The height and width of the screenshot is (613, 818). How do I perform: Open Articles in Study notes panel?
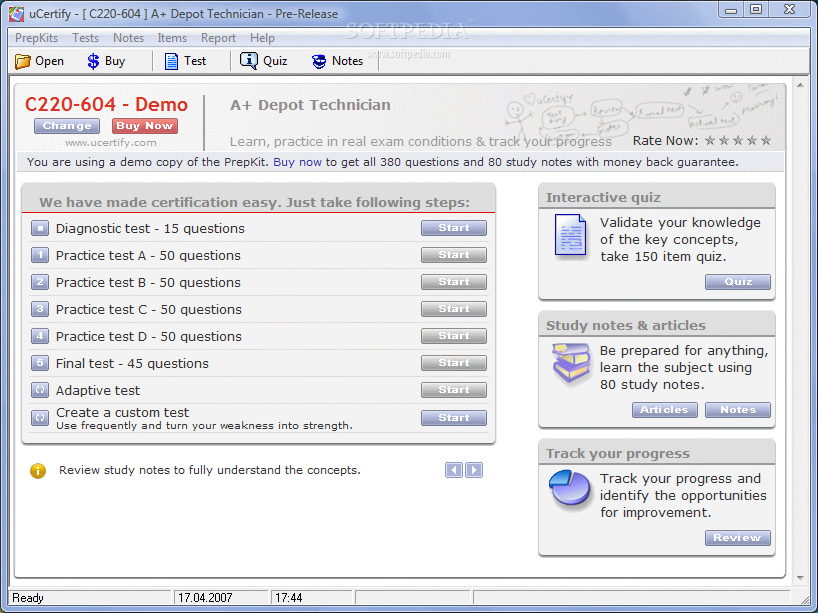[x=665, y=410]
